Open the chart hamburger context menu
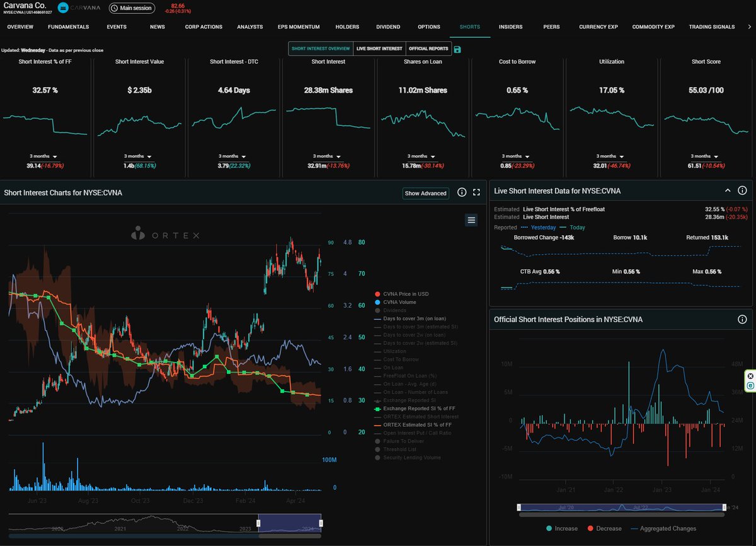 point(471,219)
